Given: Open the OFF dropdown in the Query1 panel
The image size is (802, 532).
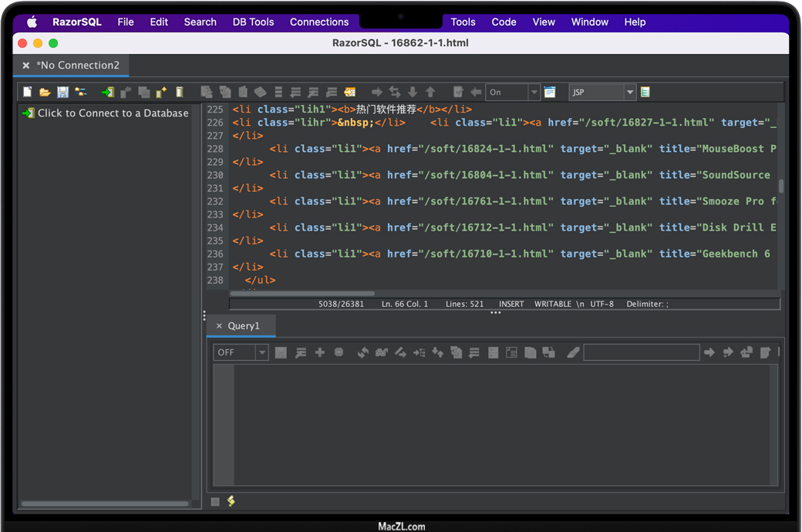Looking at the screenshot, I should (x=261, y=352).
